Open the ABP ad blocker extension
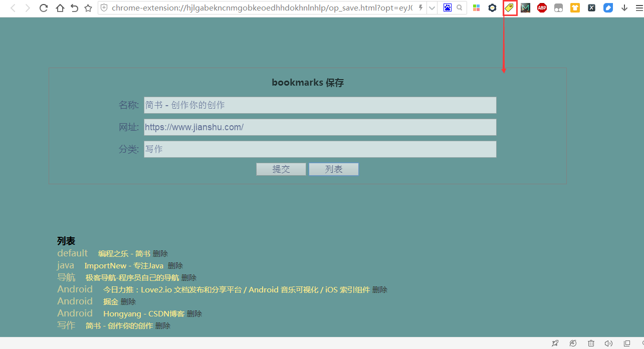 click(x=542, y=8)
